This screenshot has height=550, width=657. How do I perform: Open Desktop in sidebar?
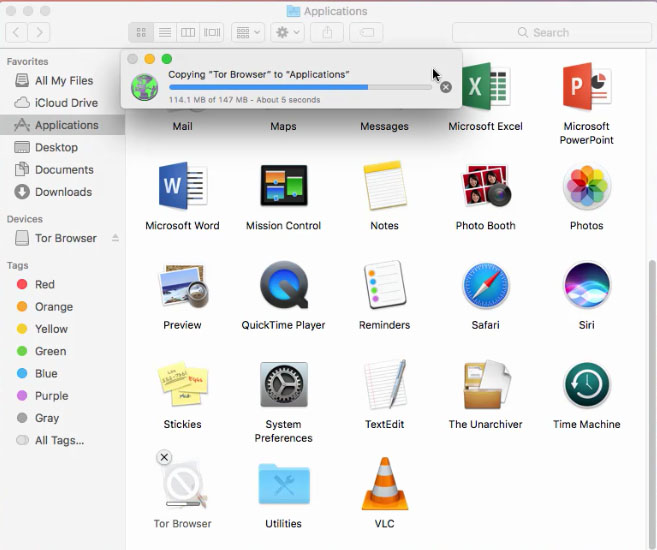pyautogui.click(x=62, y=147)
